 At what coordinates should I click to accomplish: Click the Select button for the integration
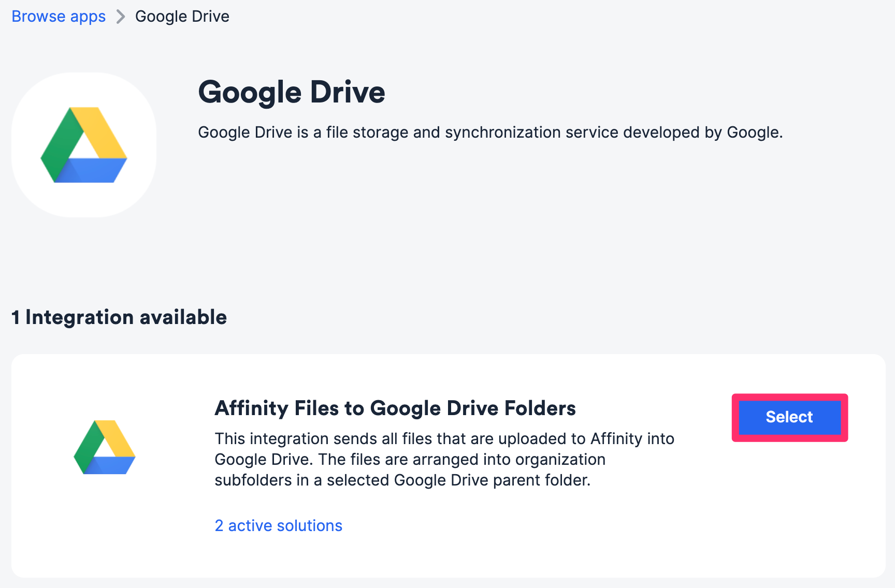tap(789, 417)
